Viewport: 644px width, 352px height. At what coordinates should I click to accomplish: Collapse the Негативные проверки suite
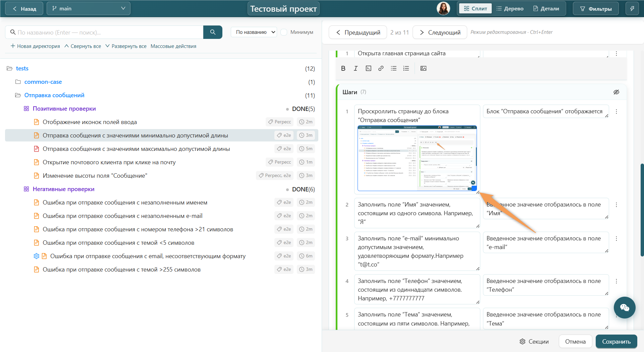coord(26,189)
